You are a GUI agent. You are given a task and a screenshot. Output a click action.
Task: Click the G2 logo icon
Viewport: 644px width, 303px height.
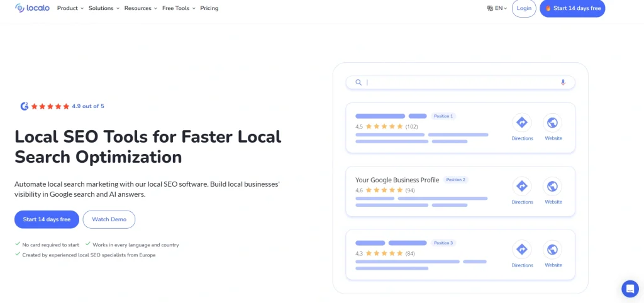(x=25, y=106)
